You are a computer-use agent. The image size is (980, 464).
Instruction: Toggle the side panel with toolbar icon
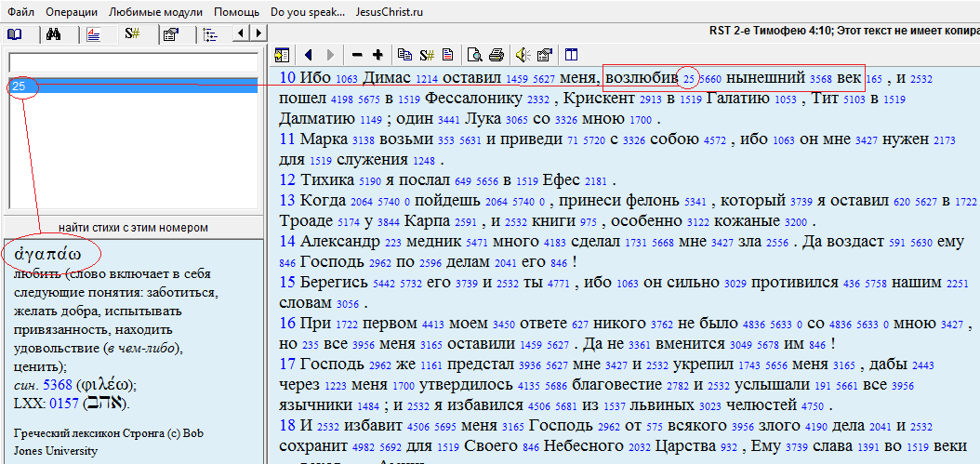pos(281,55)
